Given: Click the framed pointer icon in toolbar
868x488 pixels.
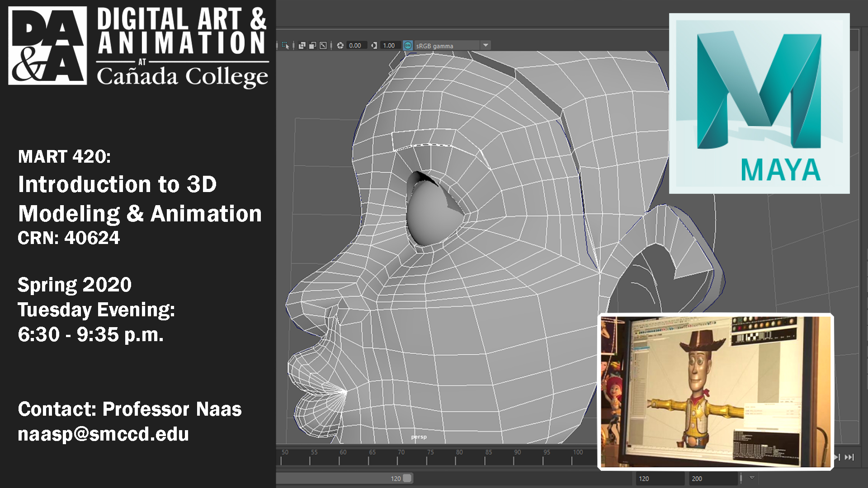Looking at the screenshot, I should pos(323,45).
